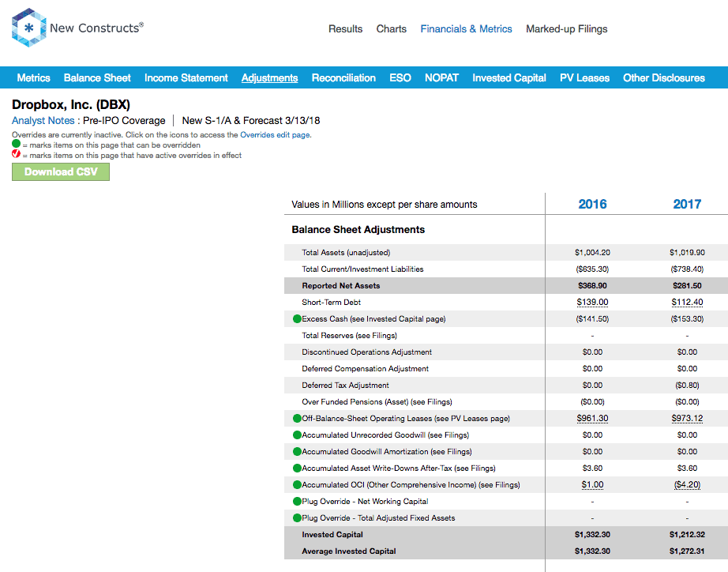Click 2016 Total Assets value $1,004.20

point(592,252)
